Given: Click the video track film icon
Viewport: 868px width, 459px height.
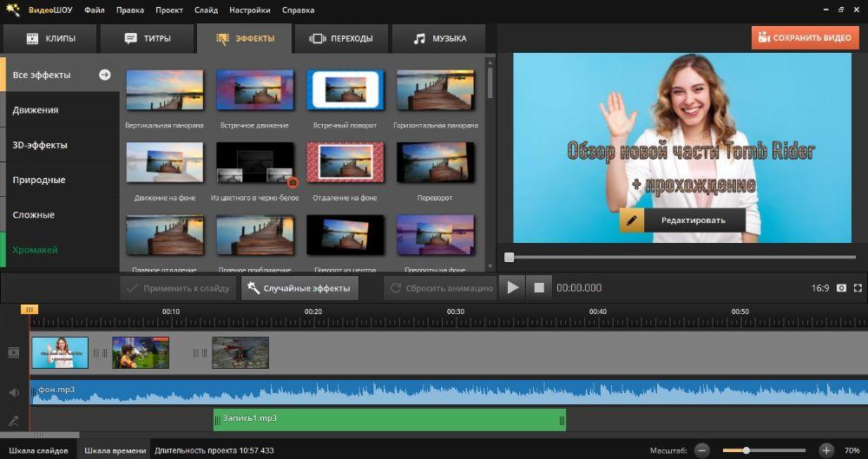Looking at the screenshot, I should [x=14, y=352].
